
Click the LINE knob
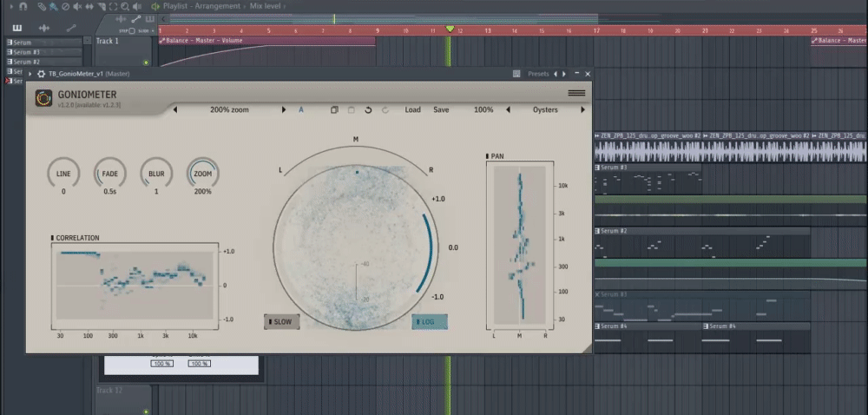point(63,173)
